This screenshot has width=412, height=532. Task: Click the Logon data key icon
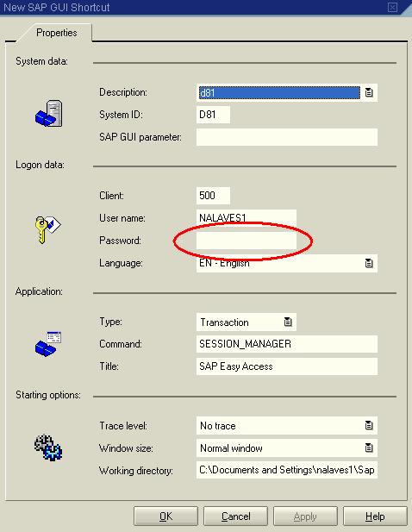[48, 229]
